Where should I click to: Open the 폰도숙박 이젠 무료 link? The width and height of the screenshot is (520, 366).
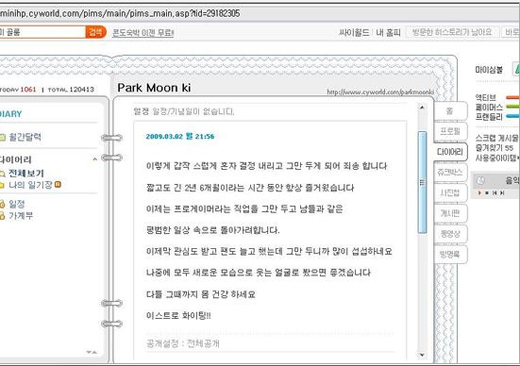tap(143, 33)
